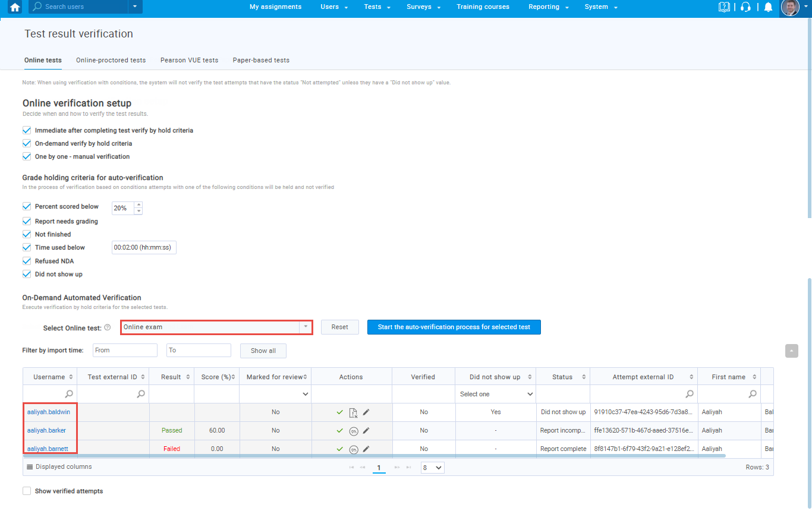Click green verify checkmark for aaliyah.baldwin
The image size is (812, 514).
[x=339, y=412]
